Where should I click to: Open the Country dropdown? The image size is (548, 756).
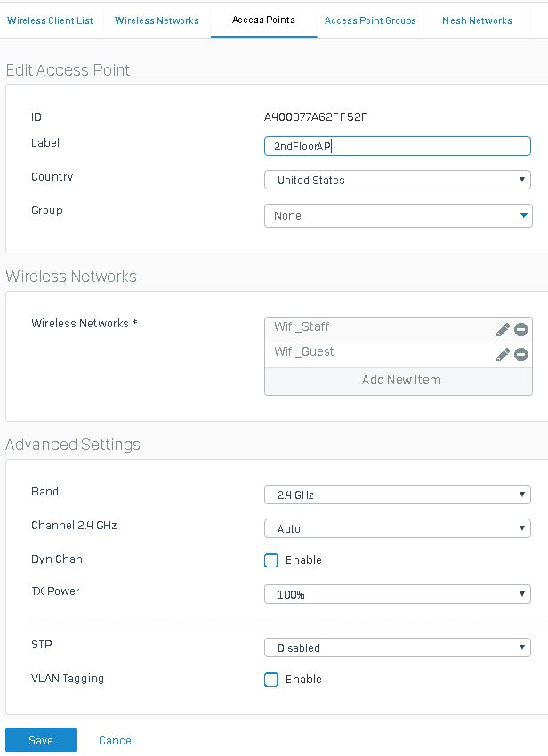[x=397, y=181]
